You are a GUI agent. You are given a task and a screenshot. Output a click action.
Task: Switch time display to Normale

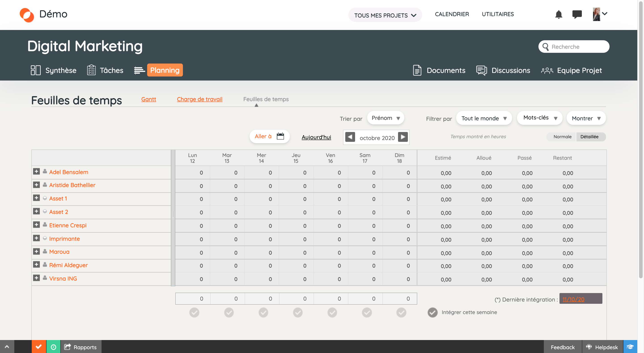[562, 137]
